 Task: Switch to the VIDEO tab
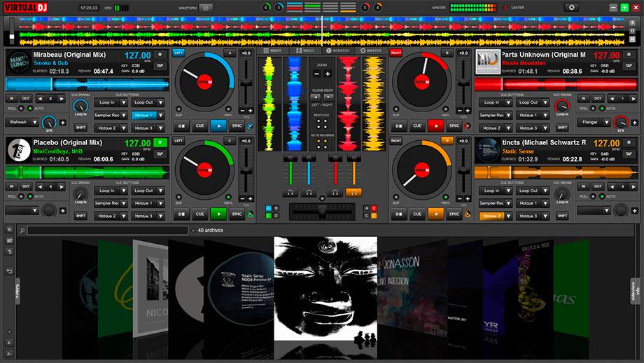coord(305,50)
